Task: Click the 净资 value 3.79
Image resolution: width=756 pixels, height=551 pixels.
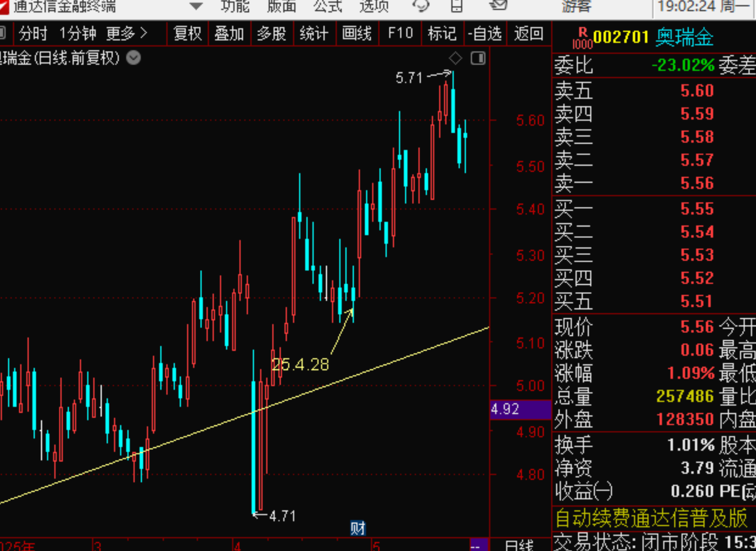Action: (x=697, y=468)
